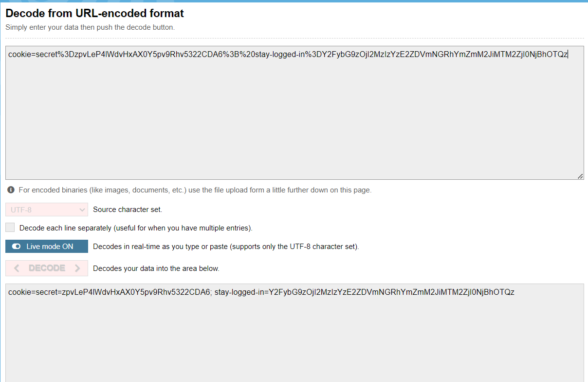The height and width of the screenshot is (382, 588).
Task: Open the UTF-8 character set dropdown
Action: (47, 210)
